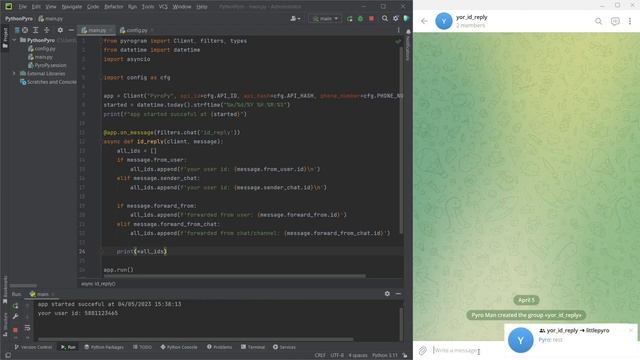Hide the project tool window
The image size is (640, 360).
(x=71, y=30)
